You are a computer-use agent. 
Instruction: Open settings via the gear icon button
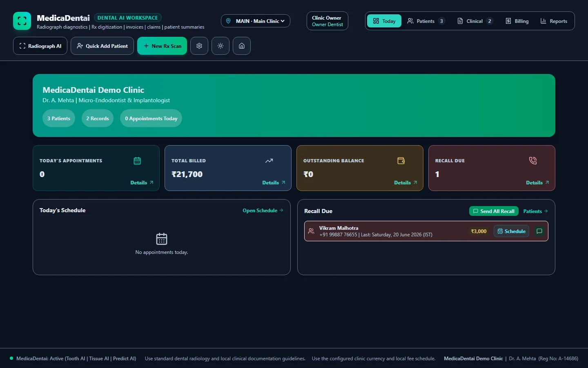[x=199, y=46]
